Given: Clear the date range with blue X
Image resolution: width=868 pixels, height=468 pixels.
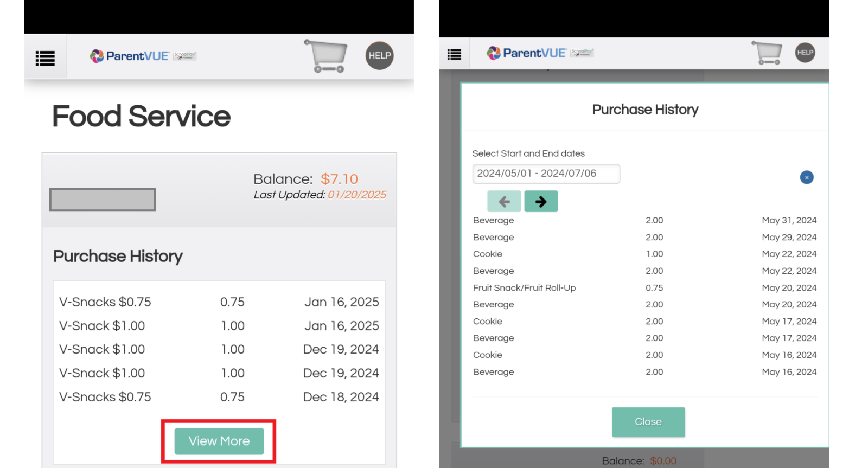Looking at the screenshot, I should (807, 177).
